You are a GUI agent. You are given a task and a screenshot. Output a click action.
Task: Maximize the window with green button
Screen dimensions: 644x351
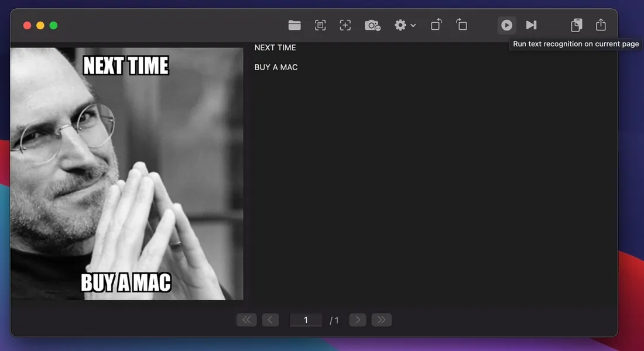pos(53,26)
